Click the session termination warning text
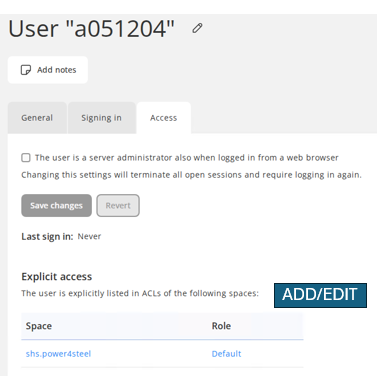Image resolution: width=377 pixels, height=387 pixels. point(191,175)
